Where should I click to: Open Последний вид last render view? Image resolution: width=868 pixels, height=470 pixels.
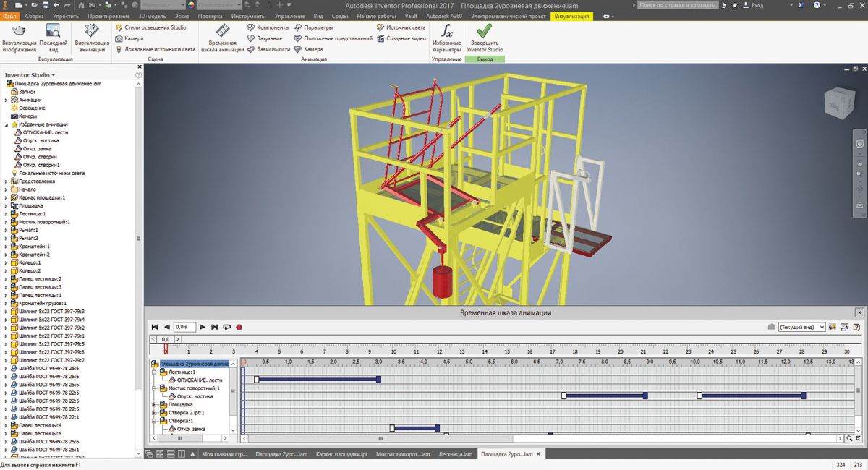click(x=53, y=38)
